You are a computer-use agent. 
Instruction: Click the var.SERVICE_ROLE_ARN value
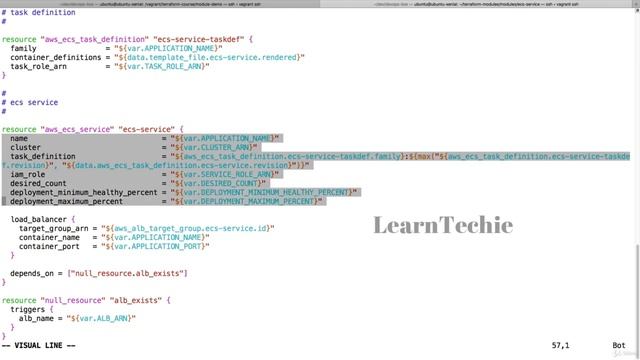[x=224, y=174]
